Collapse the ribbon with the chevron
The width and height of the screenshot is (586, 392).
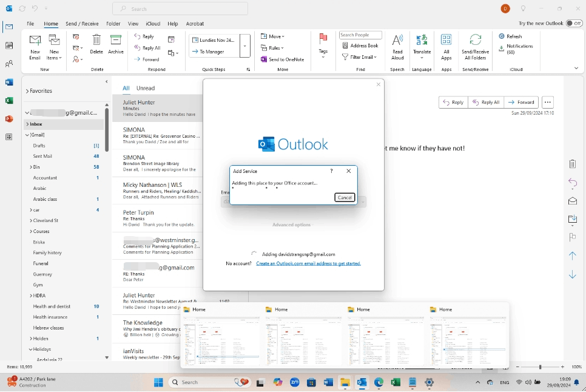pyautogui.click(x=576, y=68)
